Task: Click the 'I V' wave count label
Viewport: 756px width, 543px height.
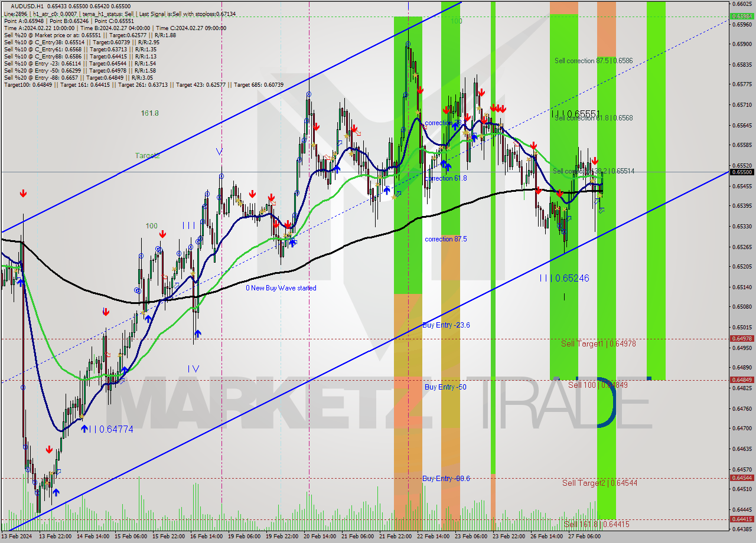Action: (x=193, y=369)
